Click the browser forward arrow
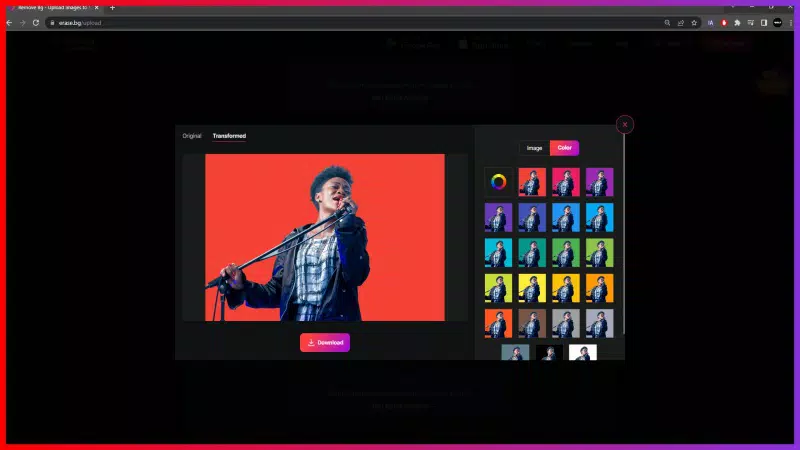800x450 pixels. tap(22, 23)
